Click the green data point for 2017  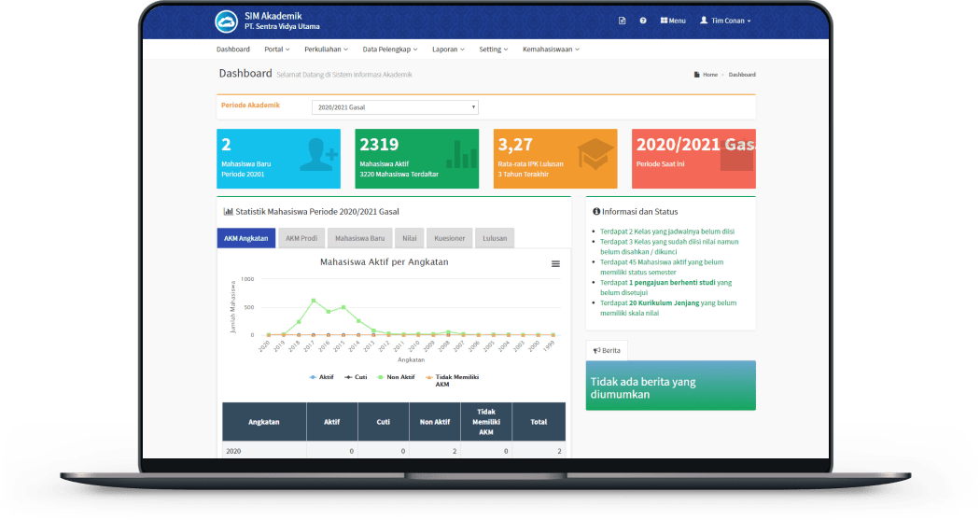click(313, 301)
